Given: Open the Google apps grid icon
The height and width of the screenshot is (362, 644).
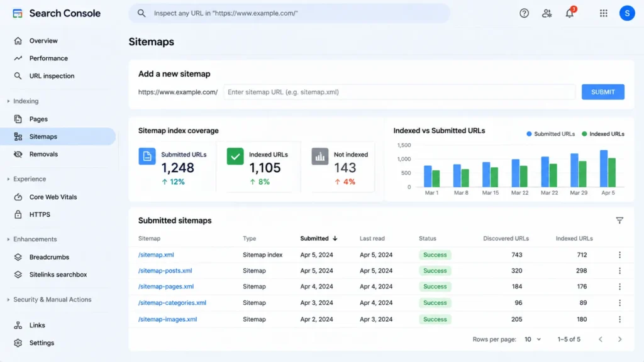Looking at the screenshot, I should pyautogui.click(x=603, y=13).
